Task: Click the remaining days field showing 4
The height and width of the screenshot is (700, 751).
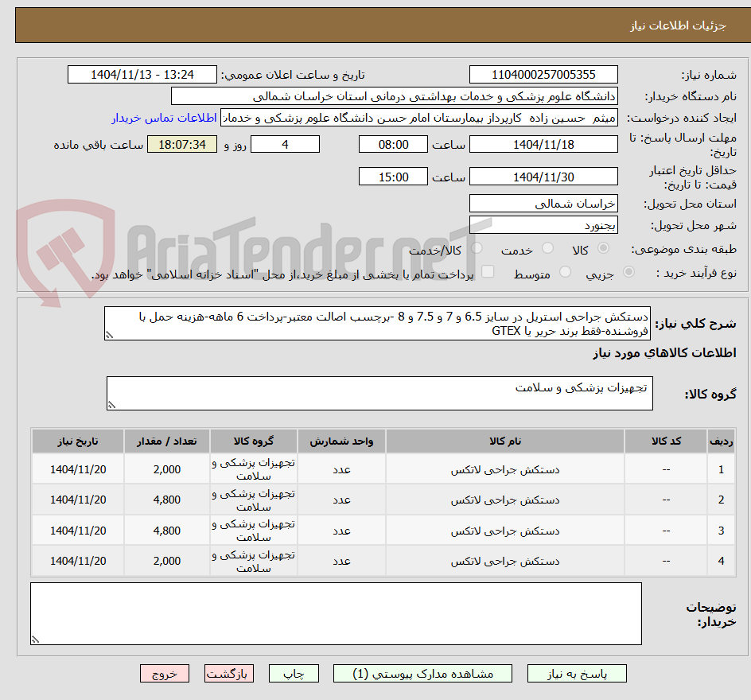Action: click(285, 144)
